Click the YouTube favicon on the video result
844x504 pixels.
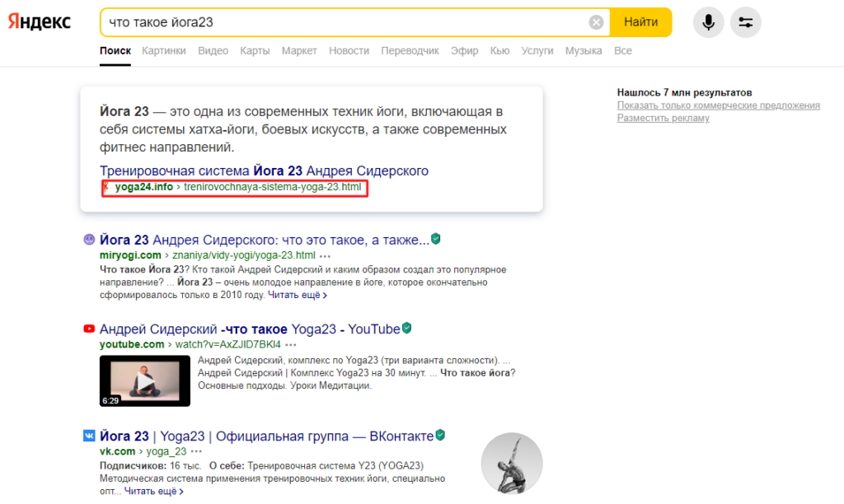(89, 329)
